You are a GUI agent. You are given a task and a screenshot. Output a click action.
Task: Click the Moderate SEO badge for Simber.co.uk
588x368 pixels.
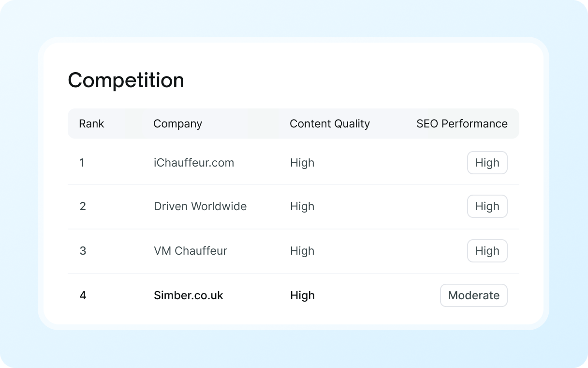[x=474, y=295]
